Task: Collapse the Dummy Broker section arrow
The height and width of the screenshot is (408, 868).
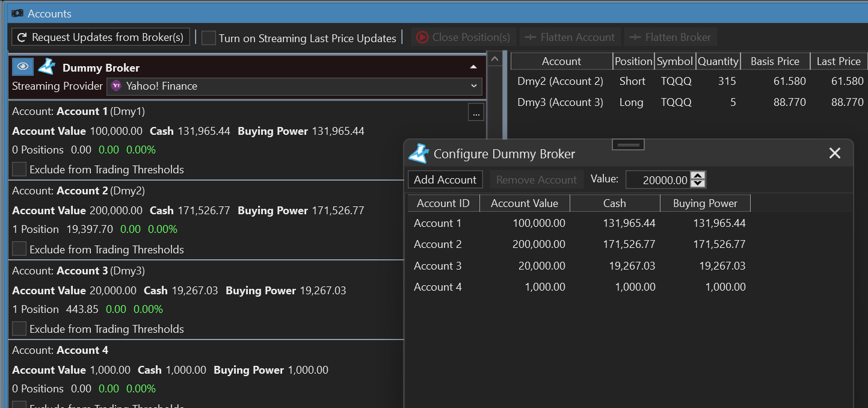Action: click(x=473, y=67)
